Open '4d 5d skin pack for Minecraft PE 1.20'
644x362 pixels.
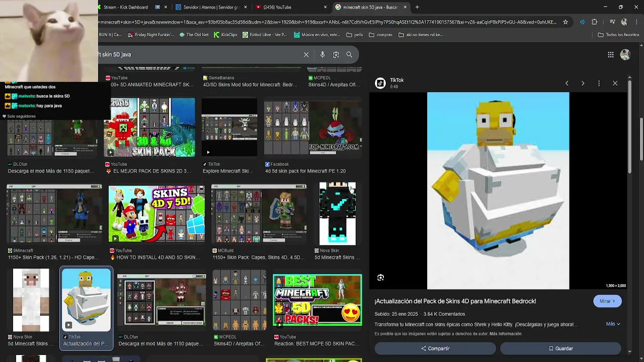click(305, 171)
